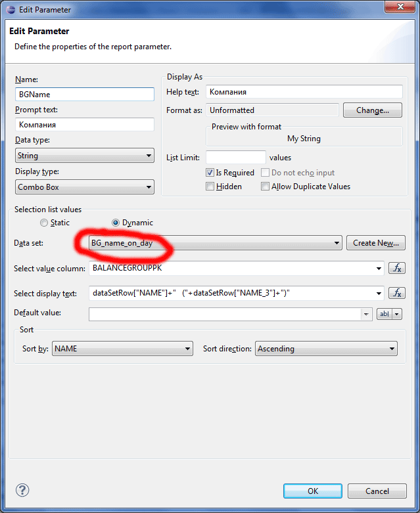420x513 pixels.
Task: Open the Sort by NAME dropdown
Action: 122,348
